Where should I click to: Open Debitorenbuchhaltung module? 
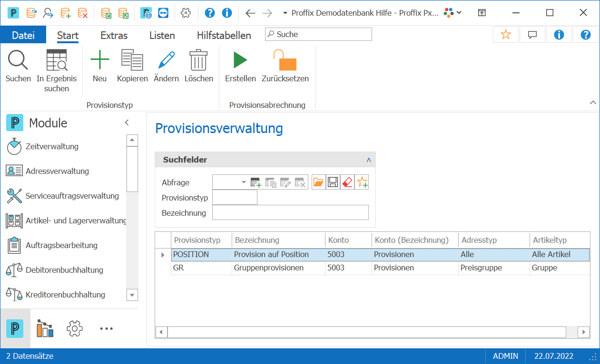click(63, 270)
